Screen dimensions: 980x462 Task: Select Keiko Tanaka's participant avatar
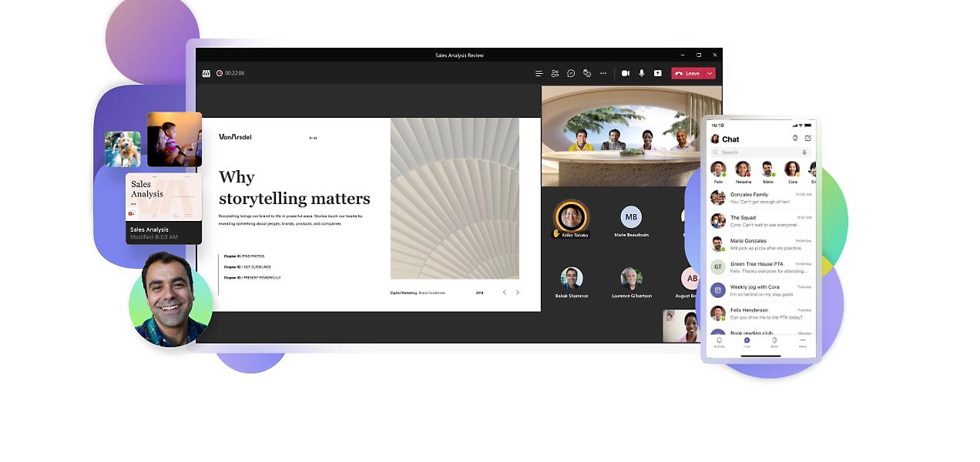(571, 216)
